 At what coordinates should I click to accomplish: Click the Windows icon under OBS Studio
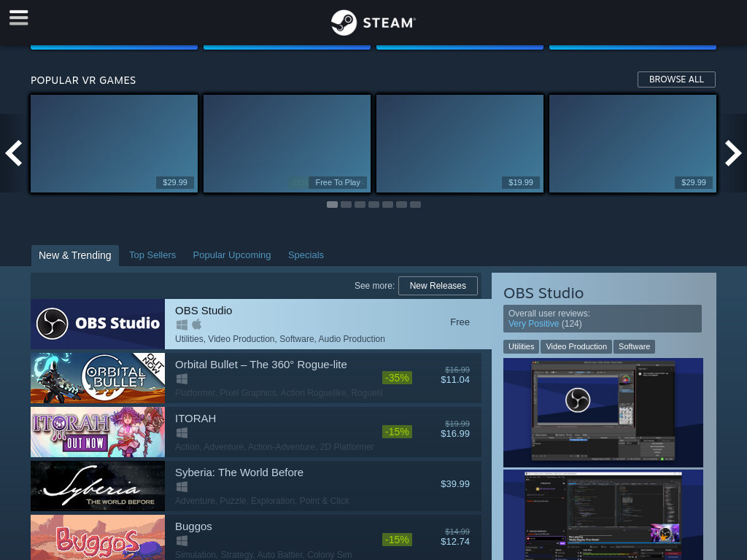click(182, 324)
